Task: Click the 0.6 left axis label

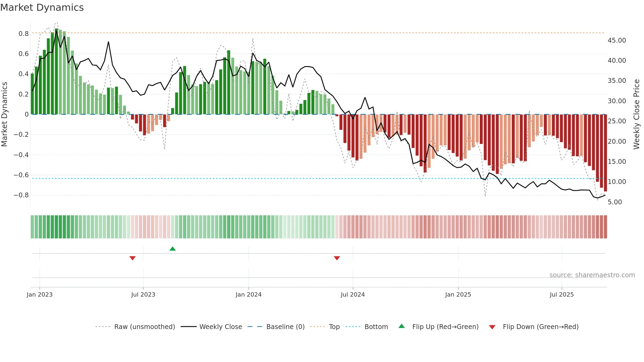Action: (24, 54)
